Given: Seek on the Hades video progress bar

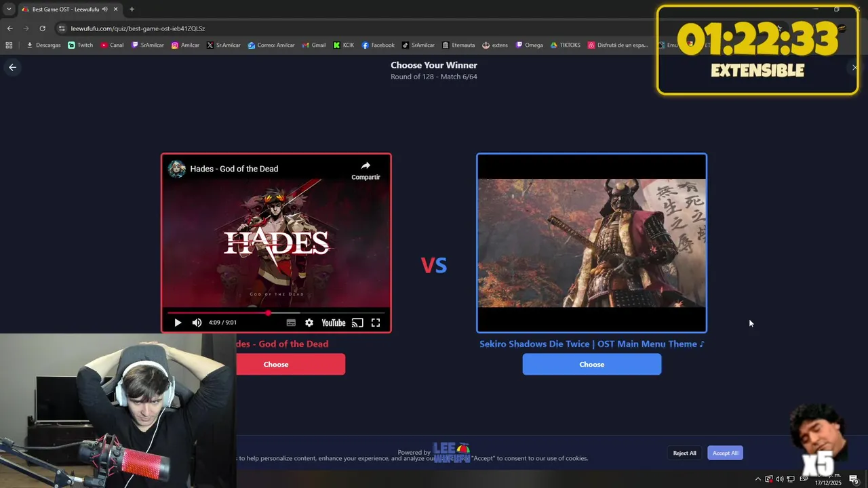Looking at the screenshot, I should tap(276, 313).
